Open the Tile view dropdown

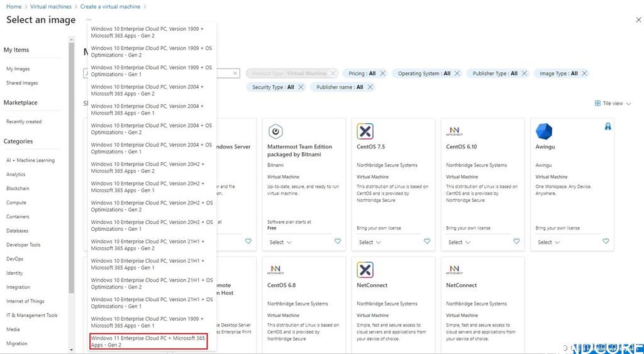point(613,103)
